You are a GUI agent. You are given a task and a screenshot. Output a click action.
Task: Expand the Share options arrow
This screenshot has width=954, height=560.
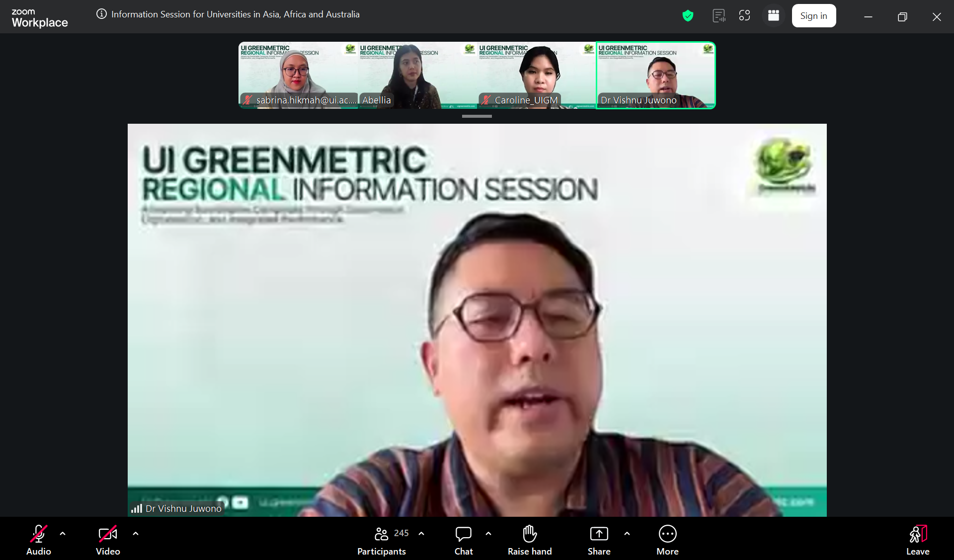click(x=627, y=534)
